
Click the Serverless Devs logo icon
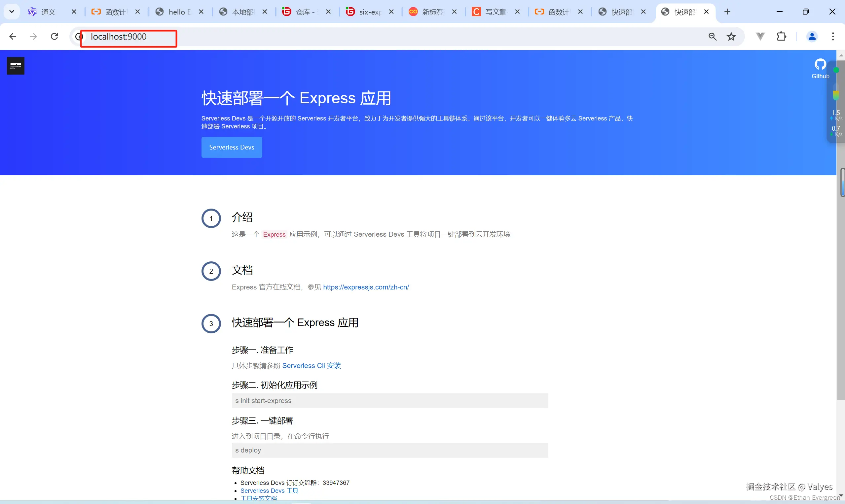click(x=16, y=66)
